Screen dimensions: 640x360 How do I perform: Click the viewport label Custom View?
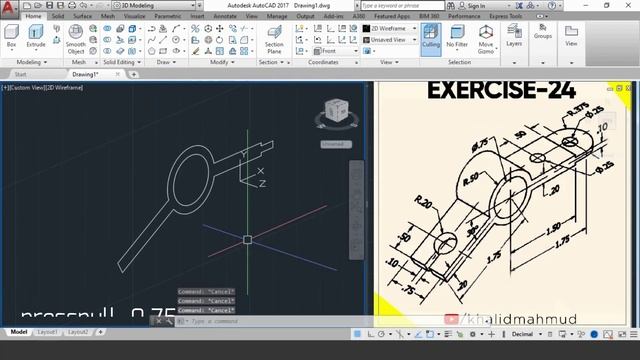coord(27,87)
